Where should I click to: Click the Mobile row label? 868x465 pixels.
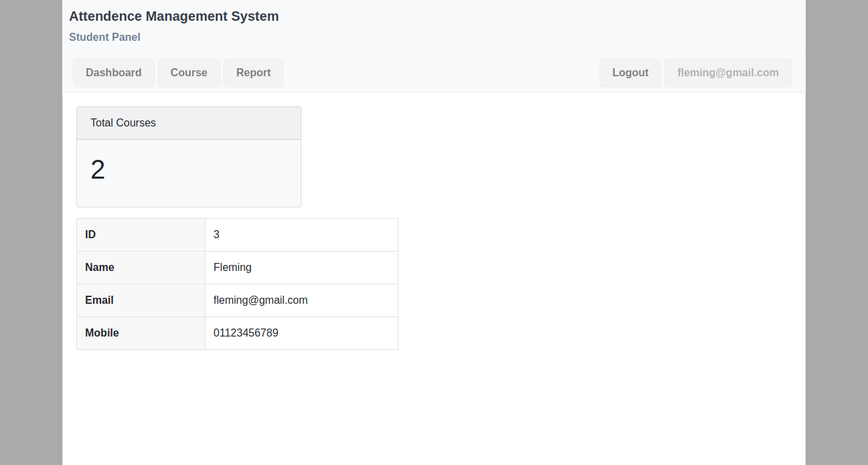point(102,333)
